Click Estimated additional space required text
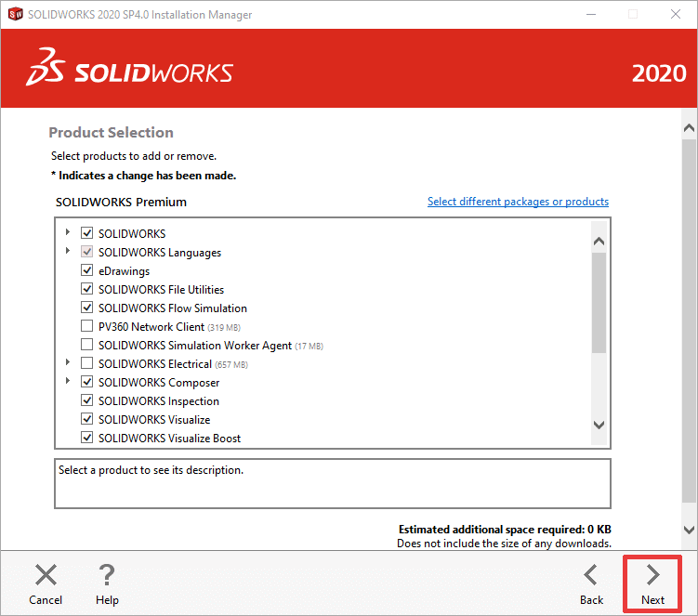The image size is (698, 616). [x=505, y=530]
